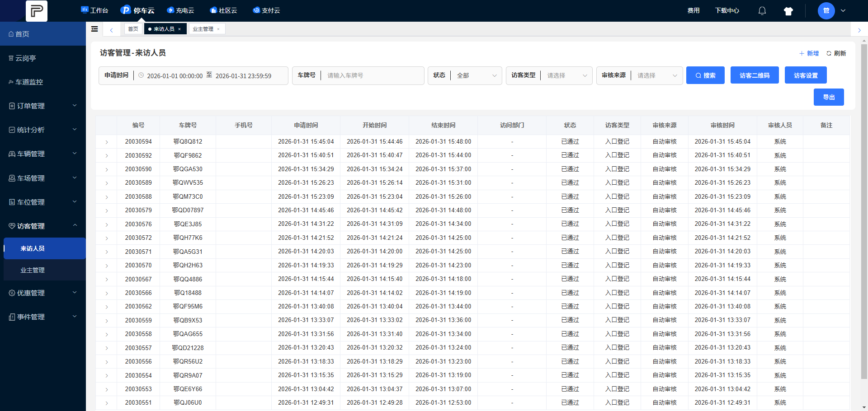Open 支付云 in top navigation

click(x=266, y=10)
